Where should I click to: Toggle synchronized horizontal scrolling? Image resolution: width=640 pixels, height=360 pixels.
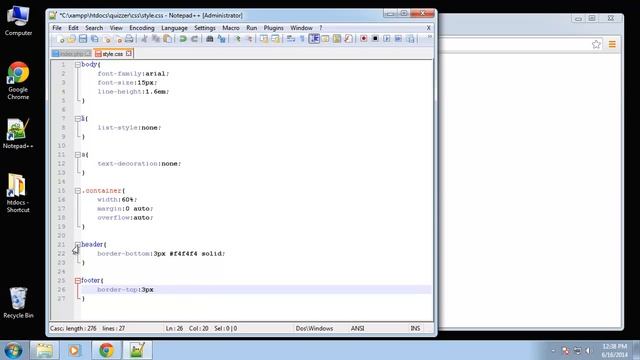(x=275, y=39)
